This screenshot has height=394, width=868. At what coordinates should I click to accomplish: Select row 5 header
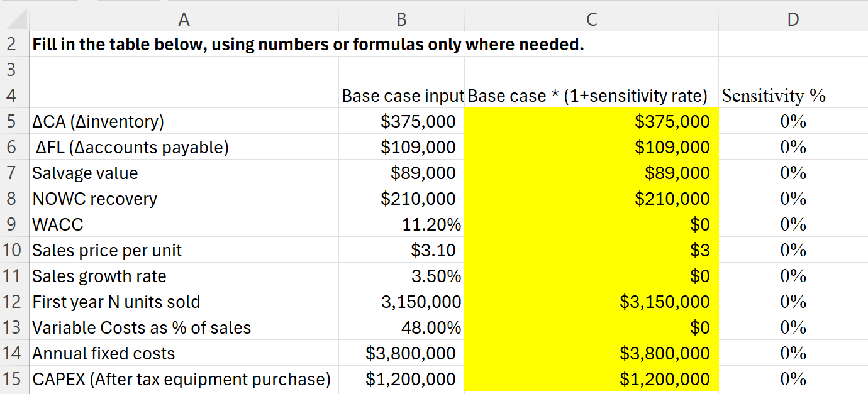[x=14, y=121]
